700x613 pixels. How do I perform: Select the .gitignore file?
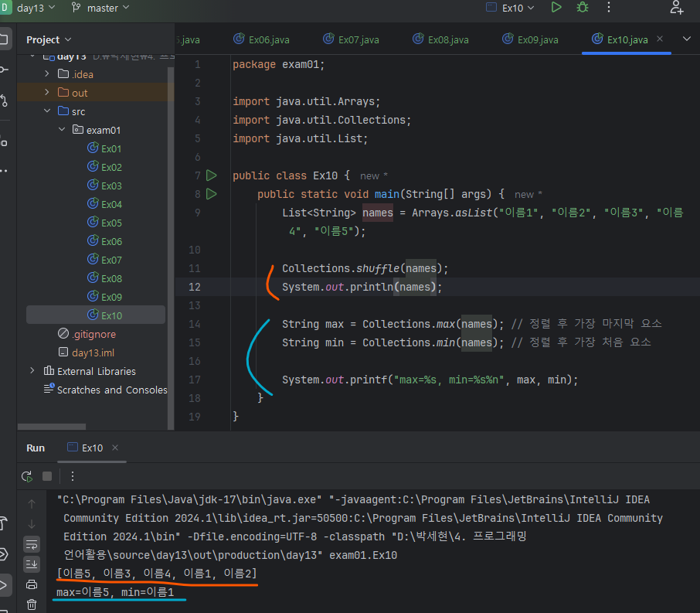93,334
